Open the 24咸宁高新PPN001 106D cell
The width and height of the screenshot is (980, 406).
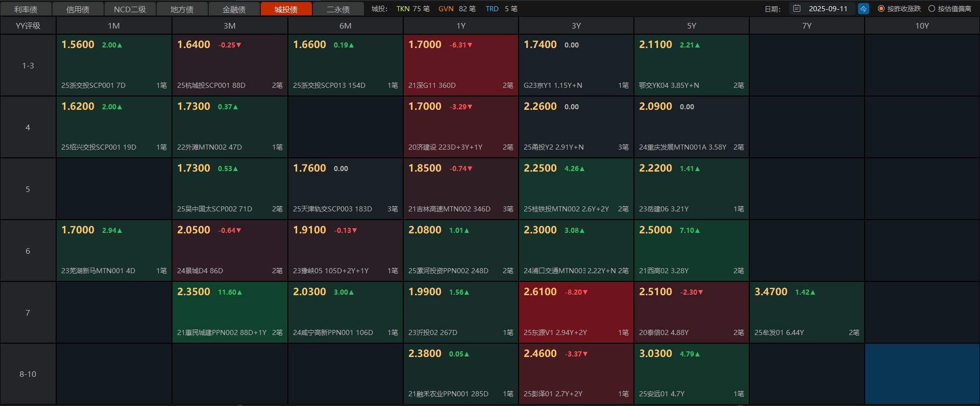346,313
